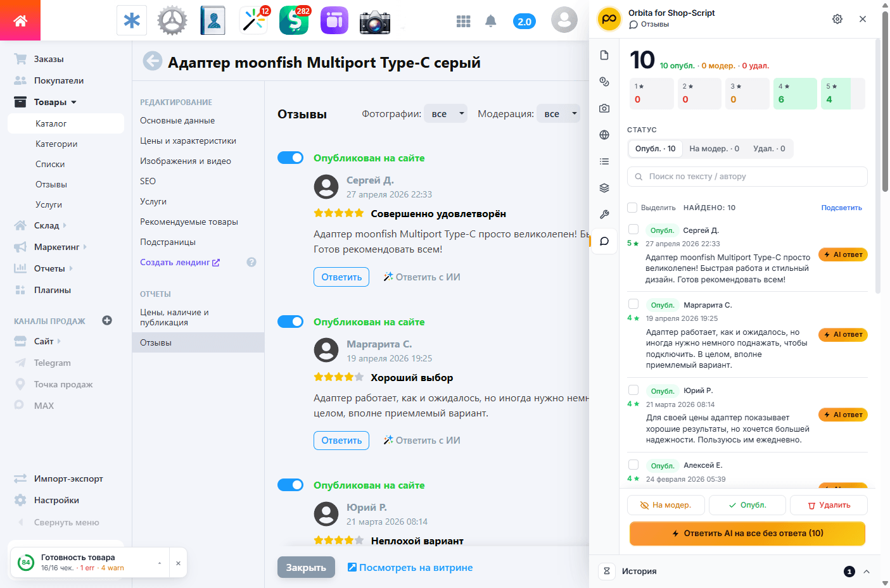Expand the Склад menu section
Image resolution: width=890 pixels, height=588 pixels.
65,225
